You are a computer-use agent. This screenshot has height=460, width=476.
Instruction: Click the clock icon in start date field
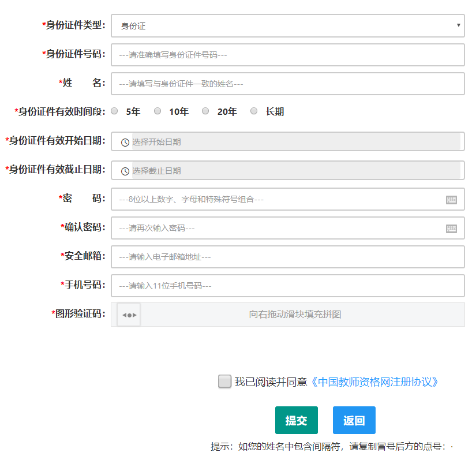click(125, 143)
